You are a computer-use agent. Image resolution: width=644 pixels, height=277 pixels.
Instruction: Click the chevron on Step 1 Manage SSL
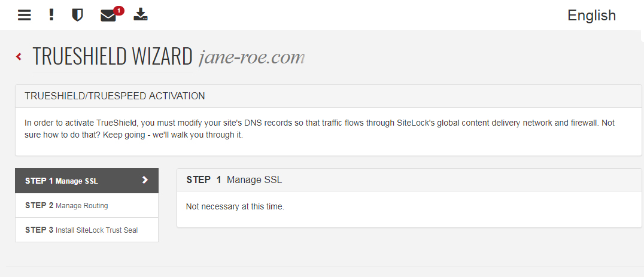[145, 180]
